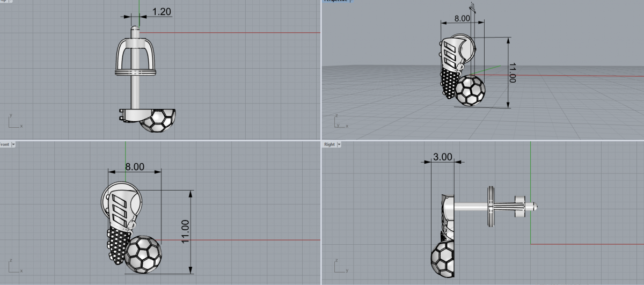Select the 8.00 dimension in Front view

(x=134, y=166)
